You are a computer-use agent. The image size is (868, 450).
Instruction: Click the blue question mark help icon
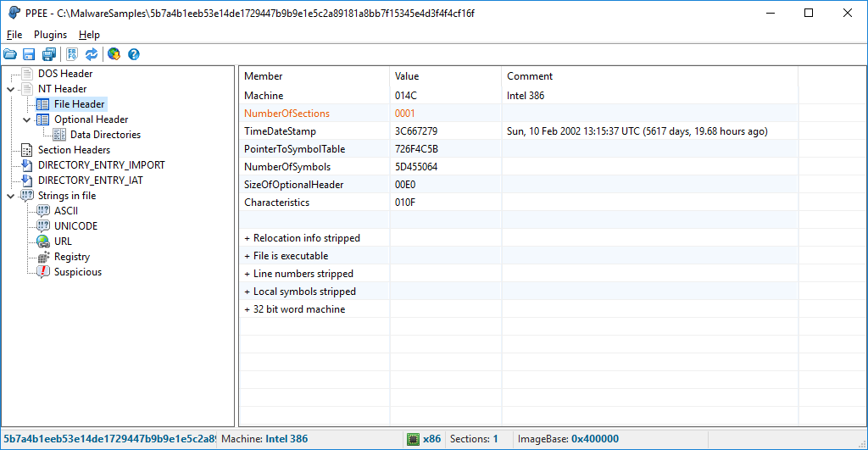133,54
